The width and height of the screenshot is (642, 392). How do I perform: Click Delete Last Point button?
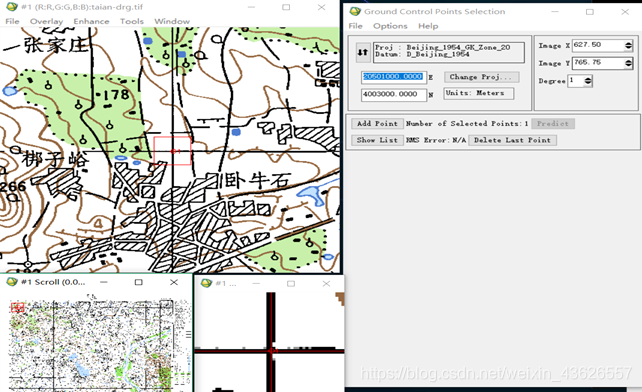click(512, 140)
